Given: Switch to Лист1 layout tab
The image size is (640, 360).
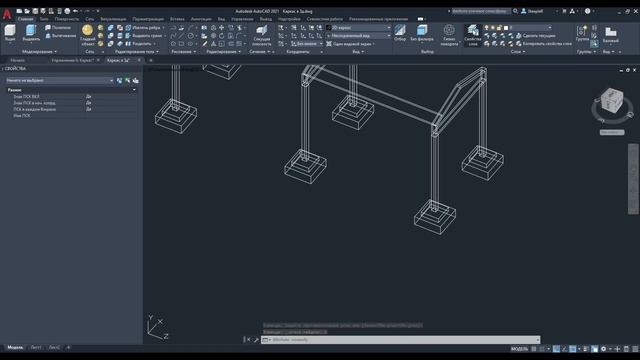Looking at the screenshot, I should [36, 348].
